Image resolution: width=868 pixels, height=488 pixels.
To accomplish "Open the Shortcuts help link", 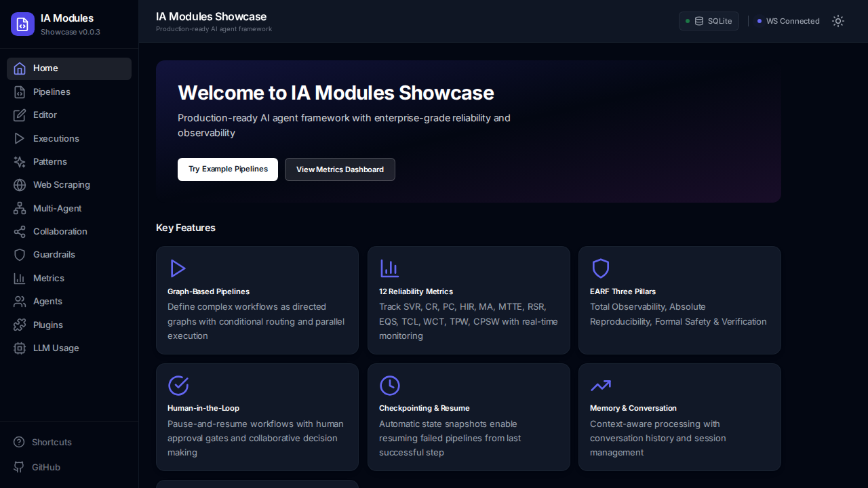I will (x=52, y=443).
